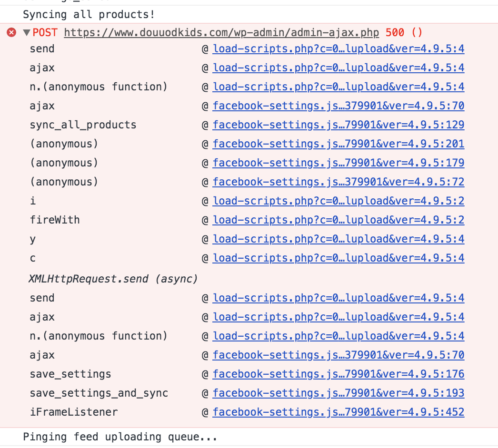Click the red error icon beside POST

11,32
